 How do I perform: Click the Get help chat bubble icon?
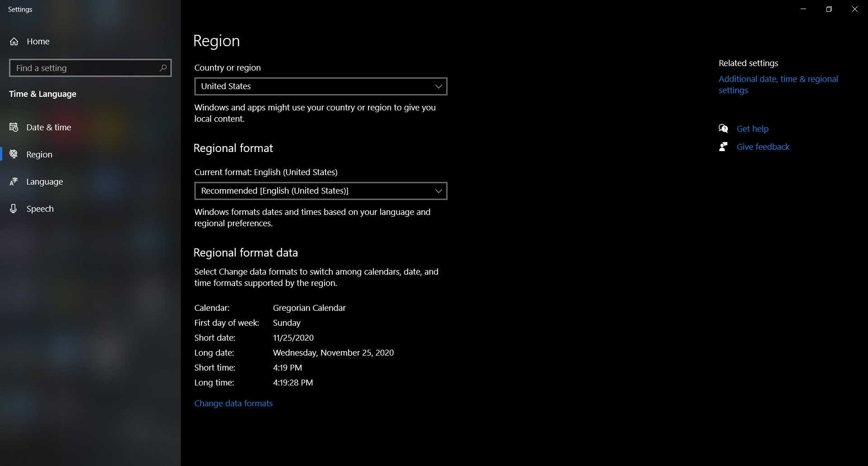(x=724, y=128)
